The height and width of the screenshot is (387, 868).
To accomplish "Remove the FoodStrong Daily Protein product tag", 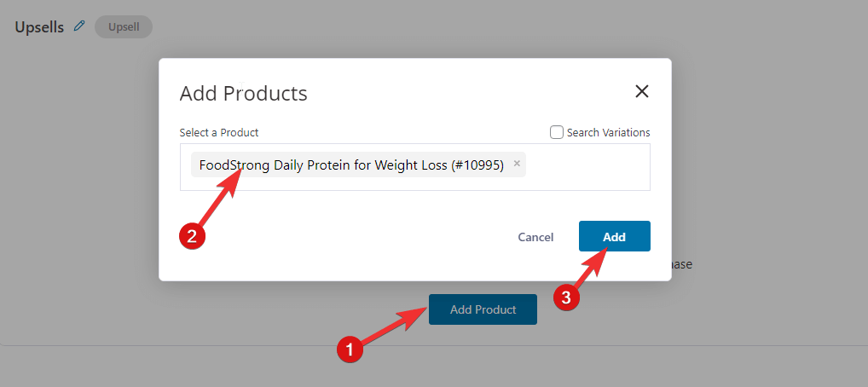I will click(517, 164).
